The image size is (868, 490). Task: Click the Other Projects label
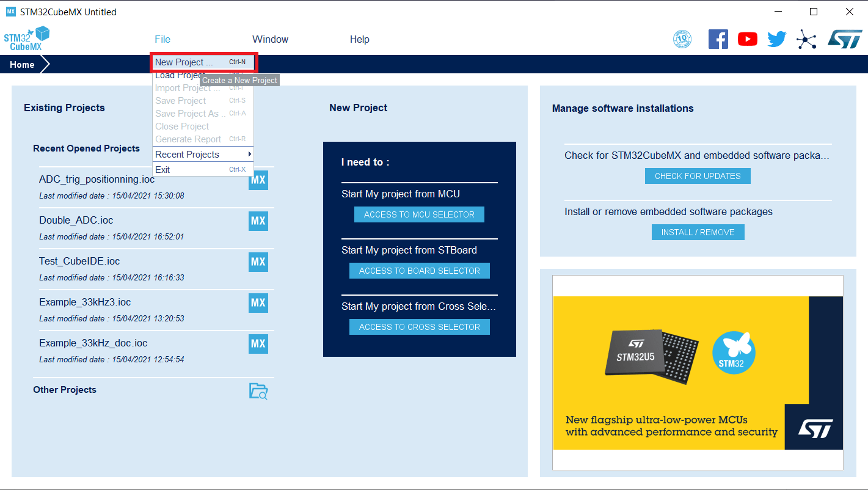65,390
